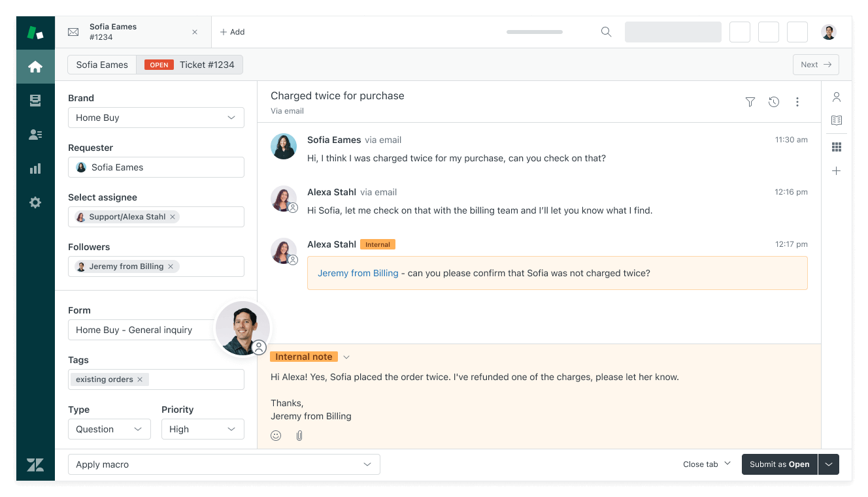Open the Jeremy from Billing mention link
868x497 pixels.
pos(358,273)
